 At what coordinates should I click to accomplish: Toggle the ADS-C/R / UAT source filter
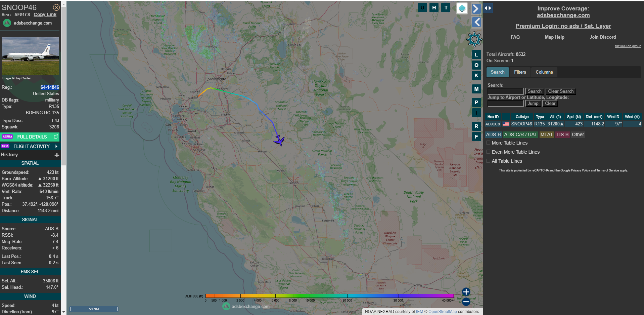point(520,134)
